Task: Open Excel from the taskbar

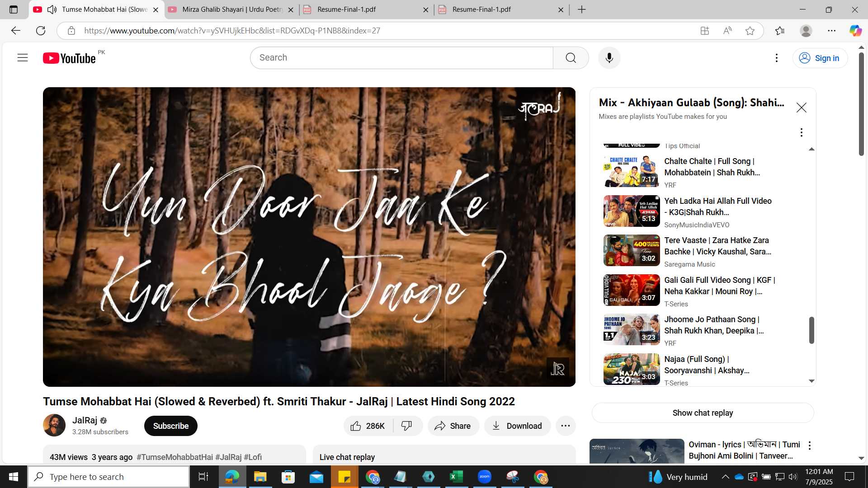Action: (x=456, y=477)
